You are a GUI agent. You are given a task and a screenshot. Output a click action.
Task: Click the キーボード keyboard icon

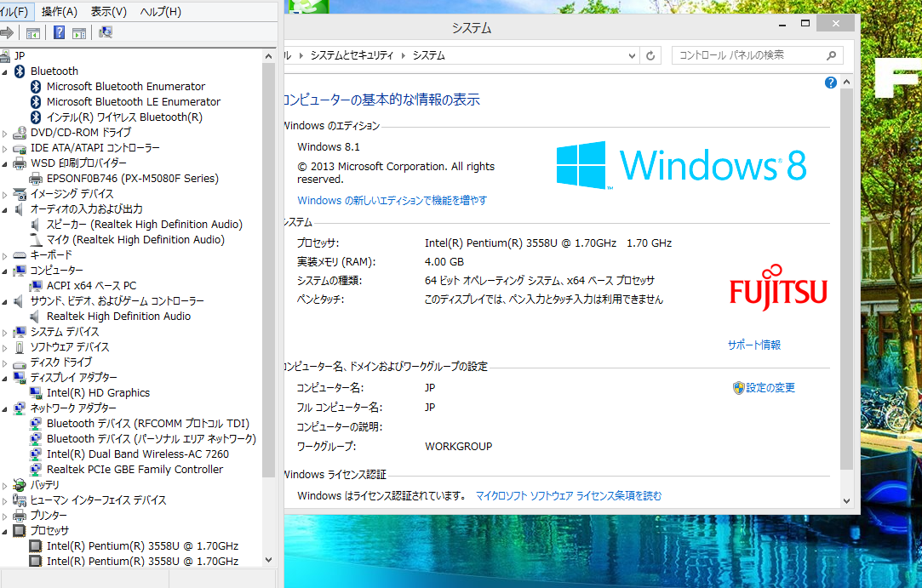(20, 255)
